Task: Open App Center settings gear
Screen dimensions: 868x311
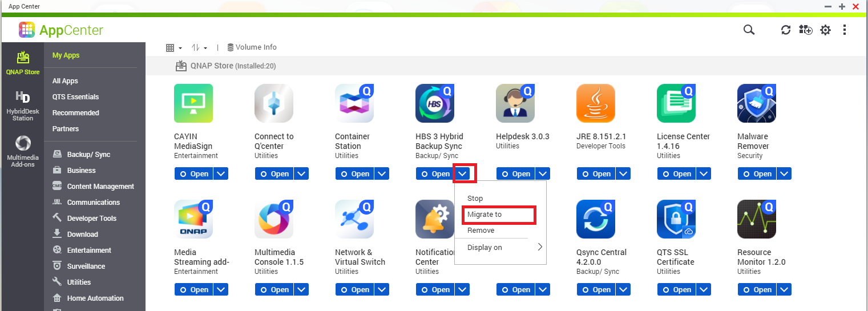Action: tap(825, 30)
